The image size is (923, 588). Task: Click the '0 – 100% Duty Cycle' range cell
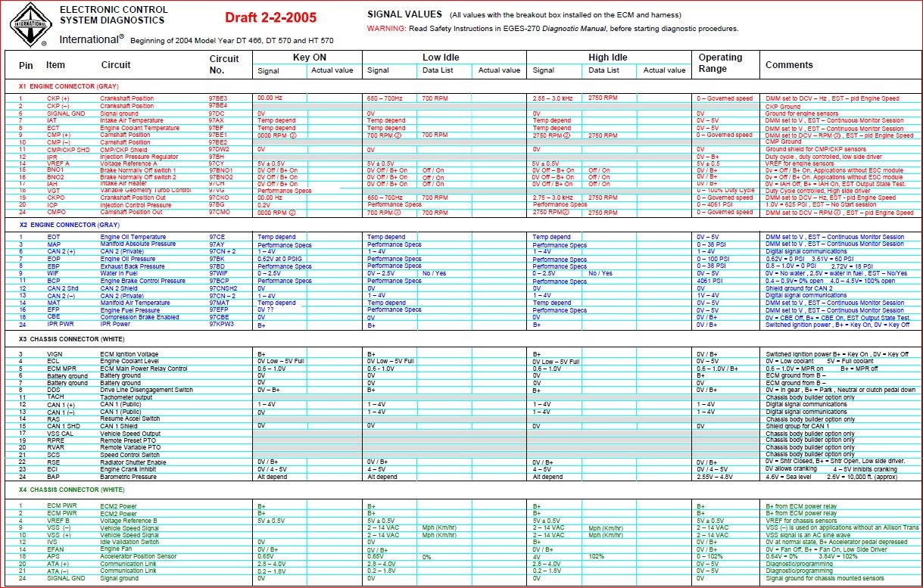pyautogui.click(x=725, y=190)
